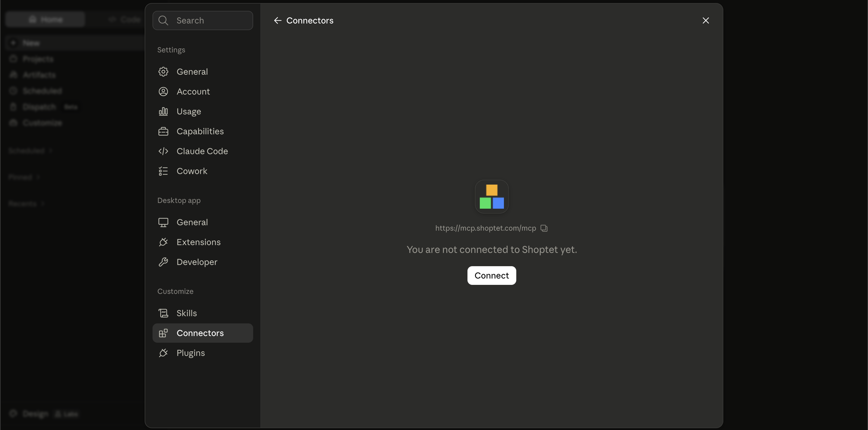
Task: Click the Desktop app section heading
Action: pyautogui.click(x=179, y=200)
